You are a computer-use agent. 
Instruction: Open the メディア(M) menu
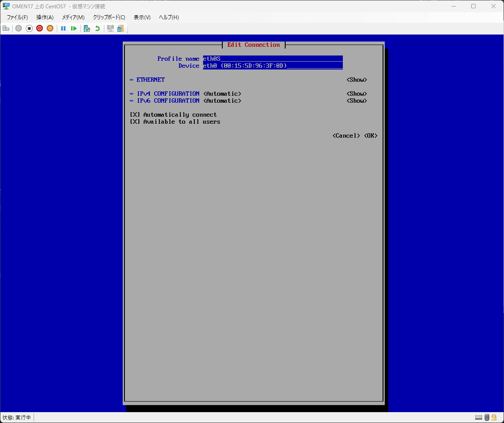click(73, 17)
